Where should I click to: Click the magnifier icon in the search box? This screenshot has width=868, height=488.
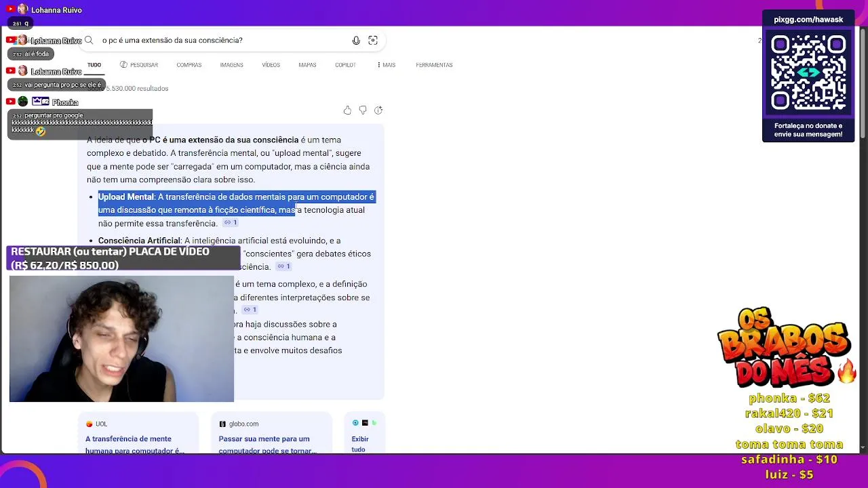click(89, 41)
